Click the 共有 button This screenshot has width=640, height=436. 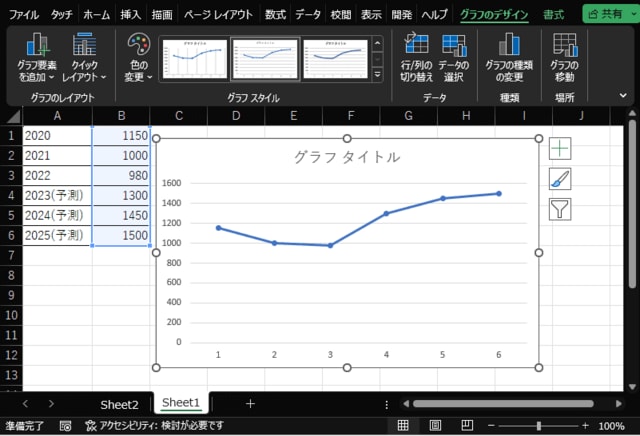point(609,15)
